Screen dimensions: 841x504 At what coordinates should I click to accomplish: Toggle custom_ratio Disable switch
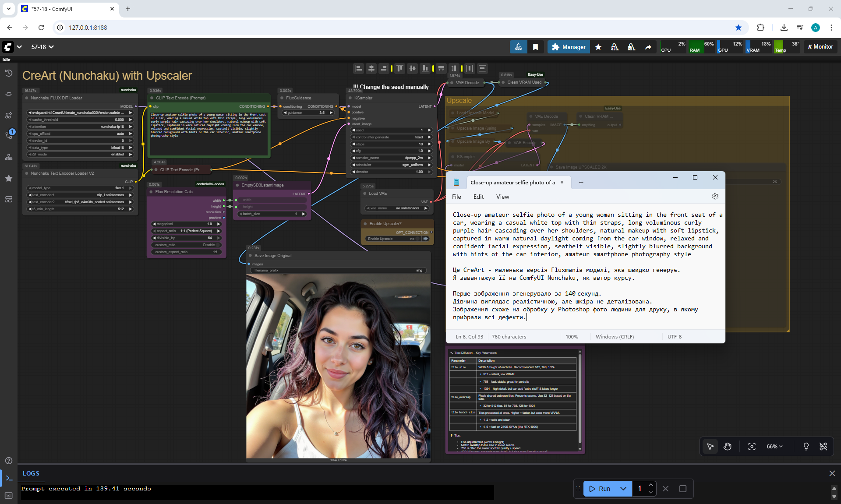(x=218, y=245)
